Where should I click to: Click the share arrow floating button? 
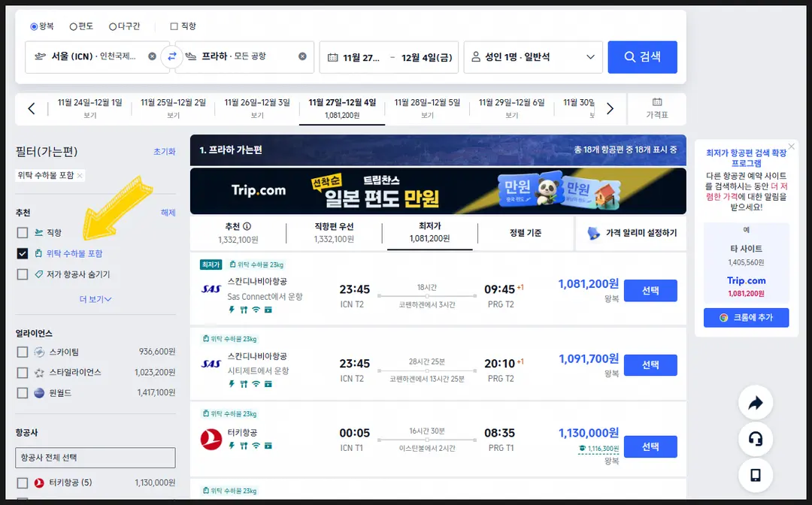click(x=756, y=403)
